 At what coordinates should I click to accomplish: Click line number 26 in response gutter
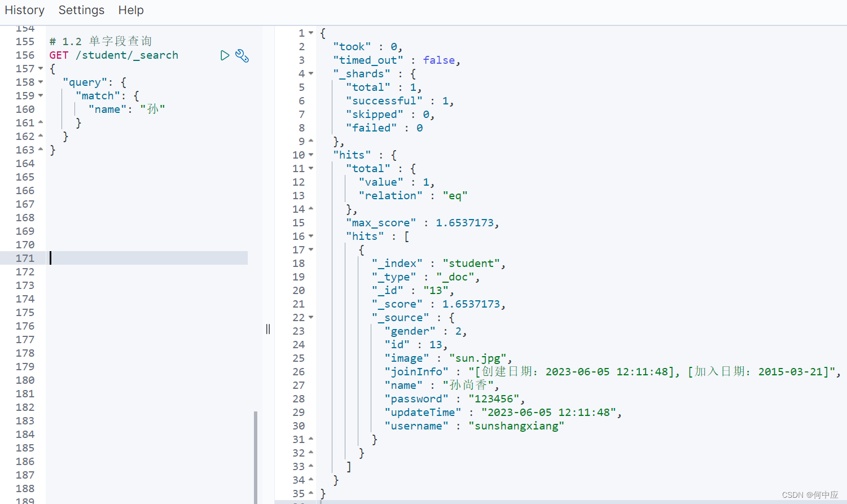click(299, 372)
